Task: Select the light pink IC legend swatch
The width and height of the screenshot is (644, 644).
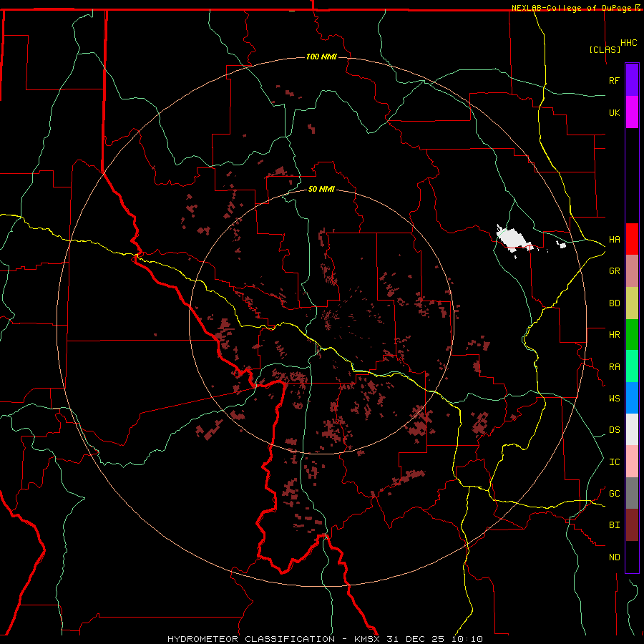Action: pos(632,462)
